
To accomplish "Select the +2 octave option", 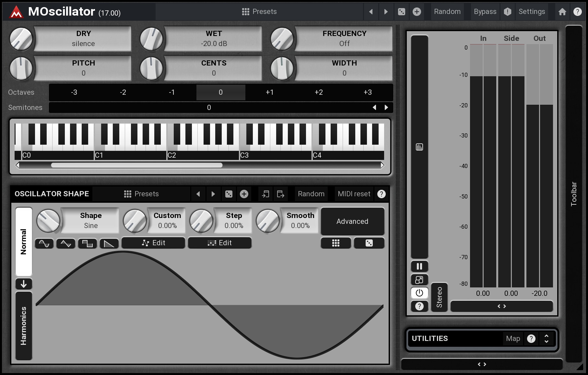I will (319, 92).
